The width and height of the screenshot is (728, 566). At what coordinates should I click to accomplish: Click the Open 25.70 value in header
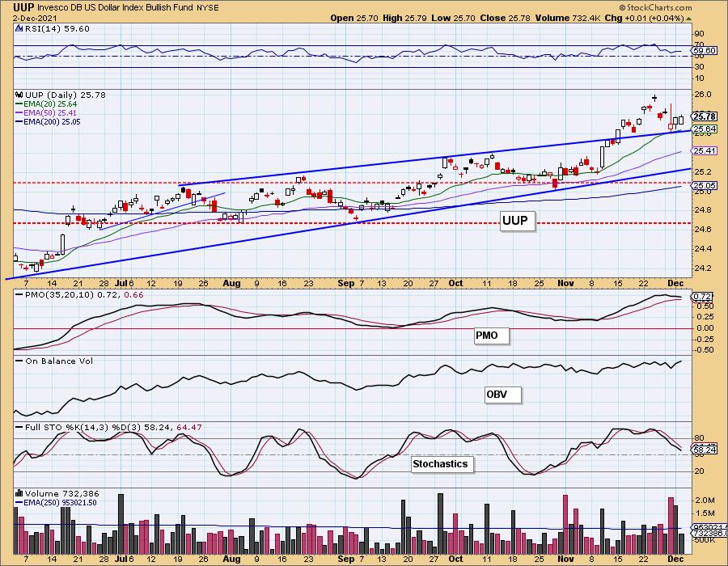(355, 18)
